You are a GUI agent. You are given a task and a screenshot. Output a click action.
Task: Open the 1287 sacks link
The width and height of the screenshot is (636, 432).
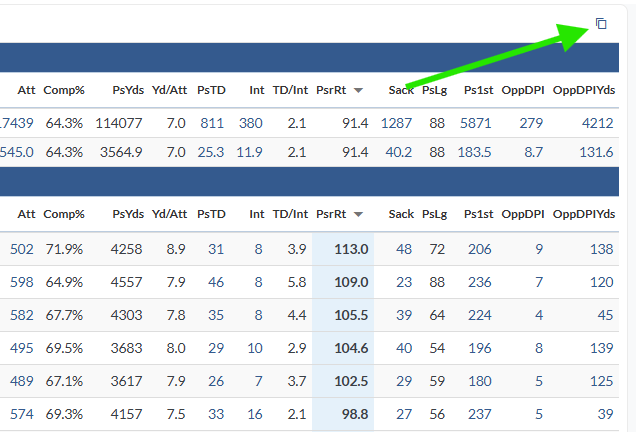pos(396,123)
